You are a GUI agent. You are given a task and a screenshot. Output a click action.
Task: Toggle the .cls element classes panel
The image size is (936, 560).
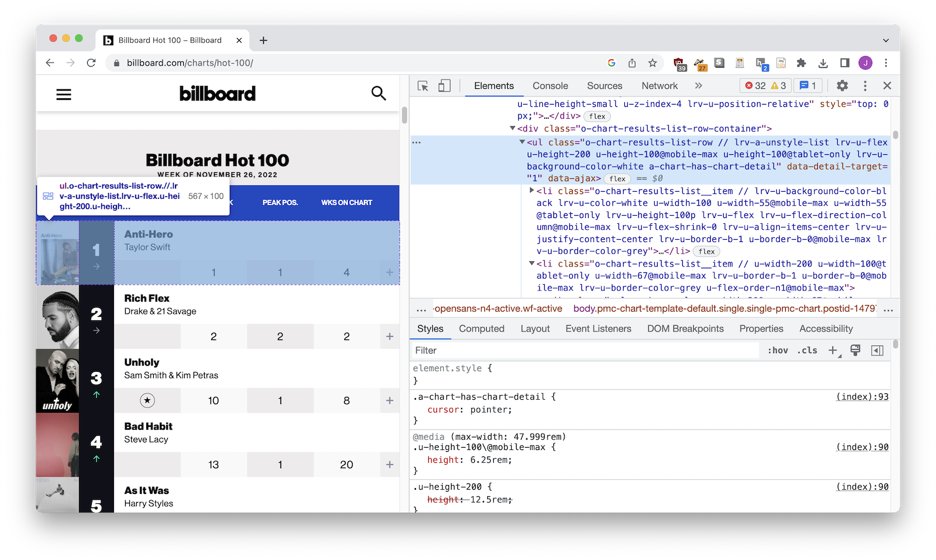click(807, 350)
